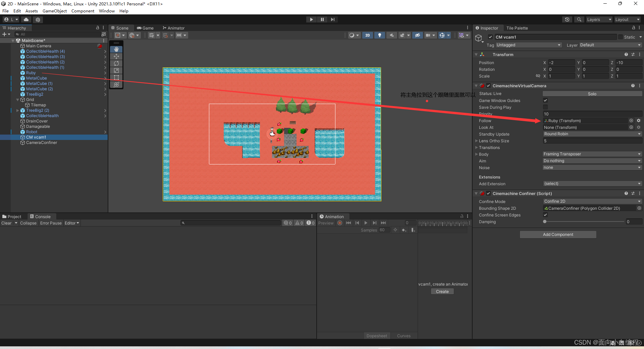Click the Pause button in toolbar

pos(322,19)
